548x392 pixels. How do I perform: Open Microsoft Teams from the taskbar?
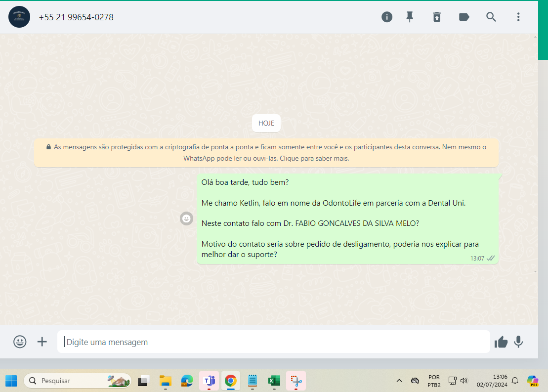coord(209,381)
